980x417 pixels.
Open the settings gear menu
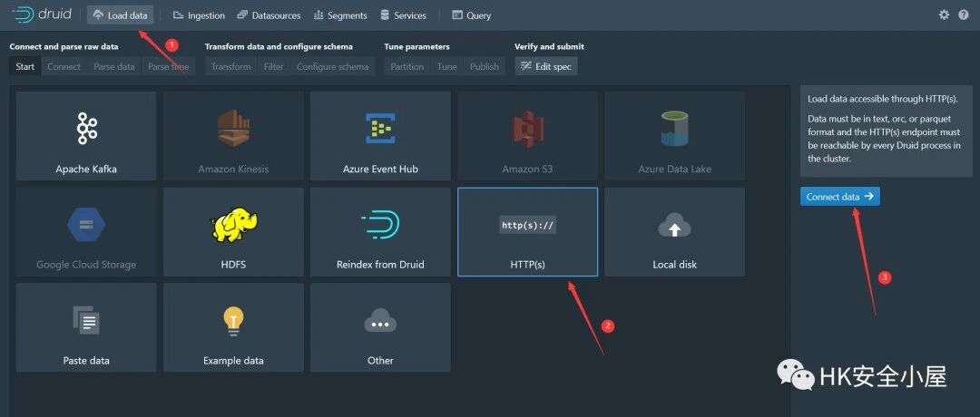[944, 15]
